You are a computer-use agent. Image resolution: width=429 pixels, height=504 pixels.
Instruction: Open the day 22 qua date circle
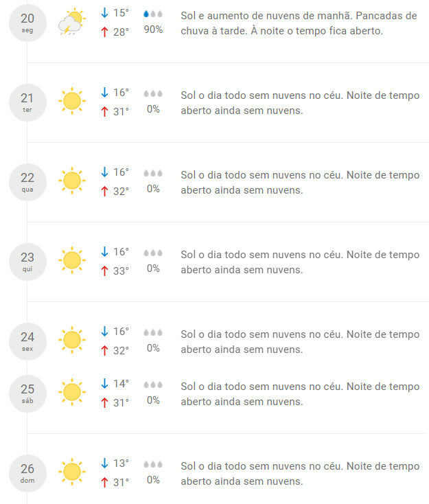[27, 181]
